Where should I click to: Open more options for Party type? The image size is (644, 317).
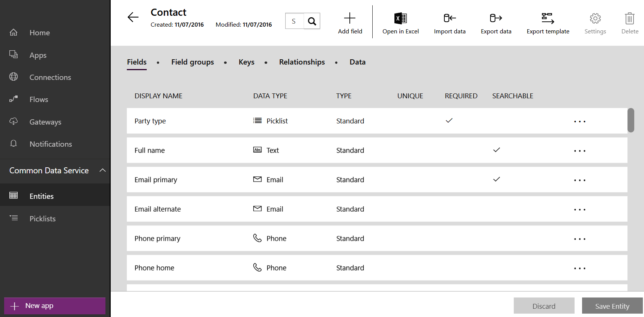click(x=580, y=122)
